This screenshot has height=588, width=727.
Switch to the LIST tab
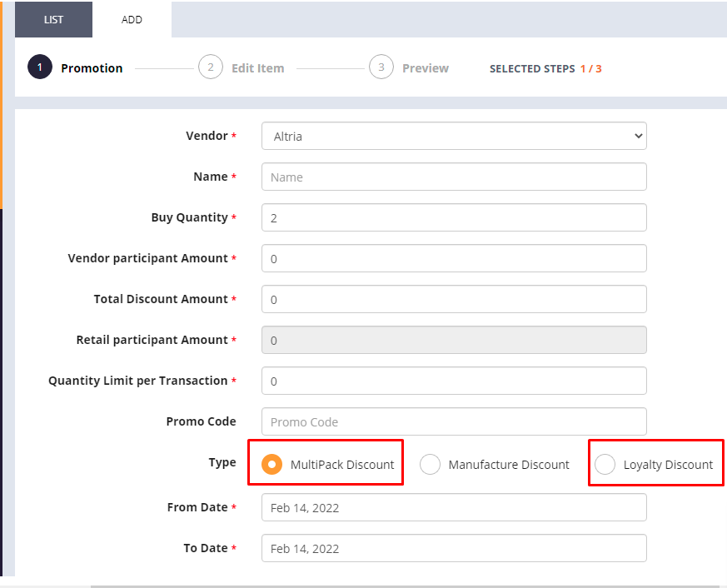pyautogui.click(x=54, y=19)
